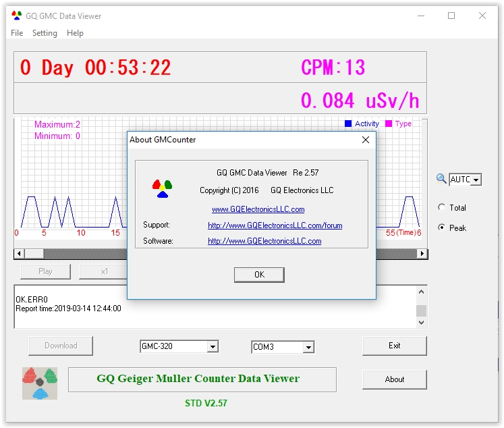Click the '0.084 uSv/h' readout
This screenshot has height=428, width=504.
360,101
